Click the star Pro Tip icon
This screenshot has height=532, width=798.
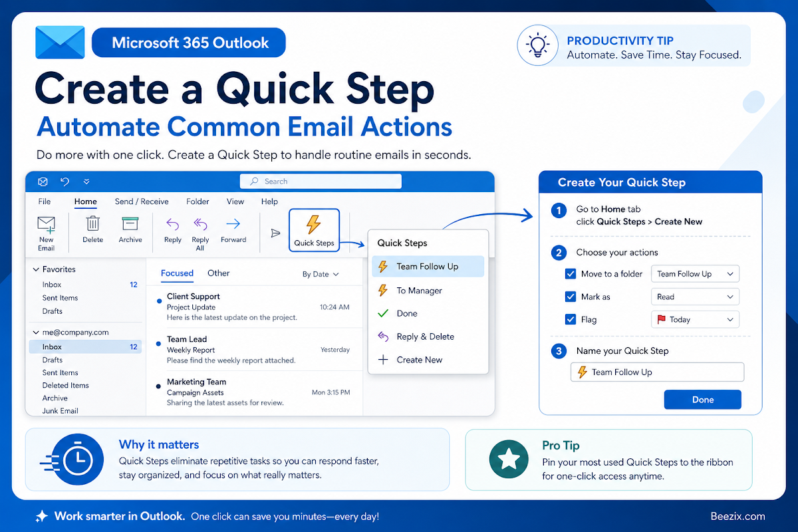coord(509,458)
